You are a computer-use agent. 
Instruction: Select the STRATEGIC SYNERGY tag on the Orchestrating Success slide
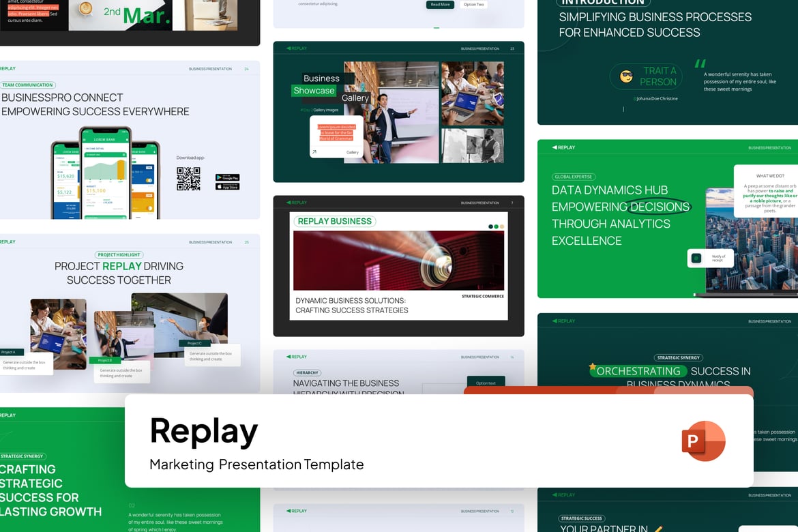(x=679, y=357)
